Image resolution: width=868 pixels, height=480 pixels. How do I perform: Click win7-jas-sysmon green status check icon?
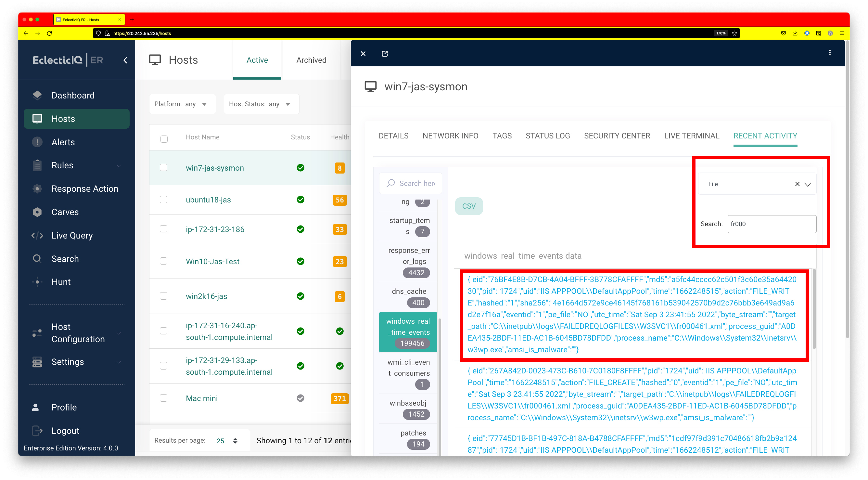(300, 167)
